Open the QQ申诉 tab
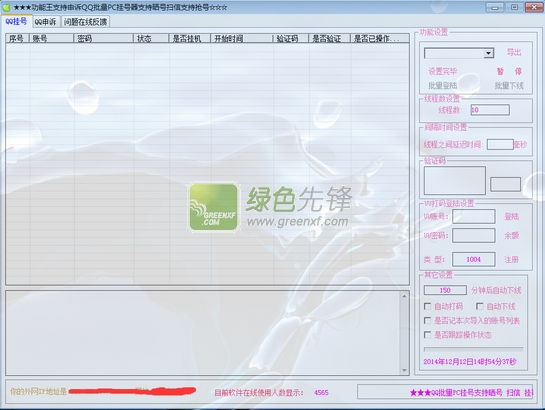545x410 pixels. pos(45,22)
